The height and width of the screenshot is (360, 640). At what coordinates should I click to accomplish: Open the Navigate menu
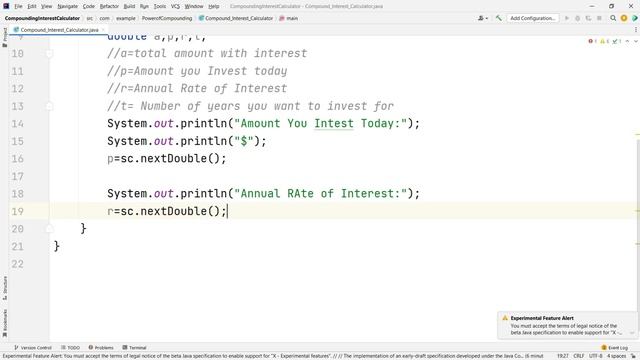(68, 6)
